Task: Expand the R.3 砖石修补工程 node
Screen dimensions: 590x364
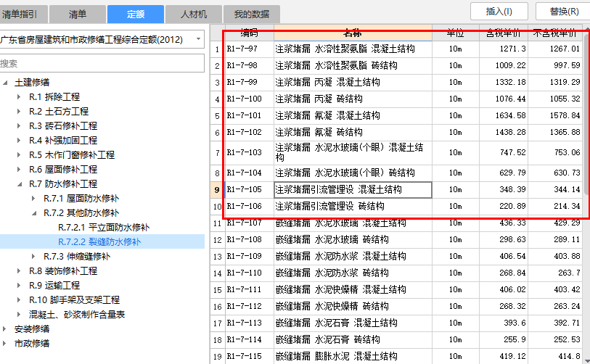Action: tap(19, 125)
